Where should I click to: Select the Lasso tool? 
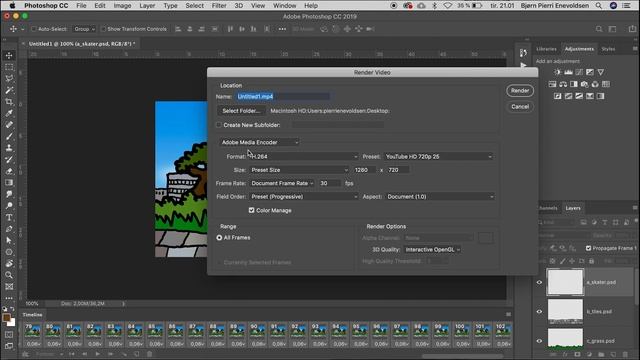click(9, 78)
